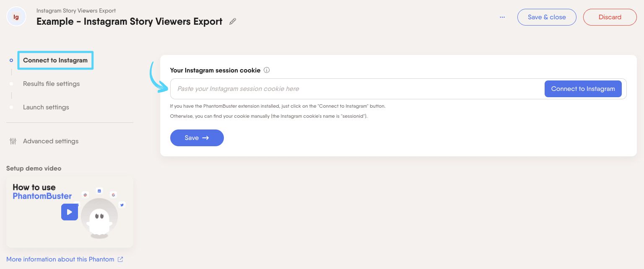The height and width of the screenshot is (269, 644).
Task: Go to Launch settings step
Action: click(x=46, y=107)
